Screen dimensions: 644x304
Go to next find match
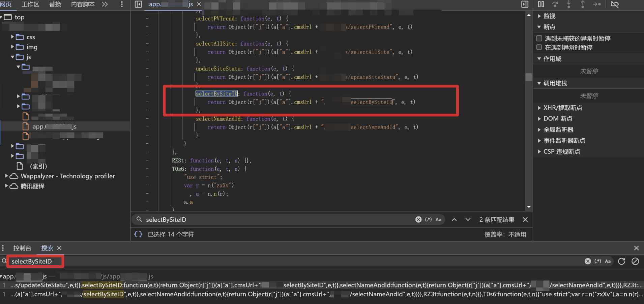click(468, 220)
